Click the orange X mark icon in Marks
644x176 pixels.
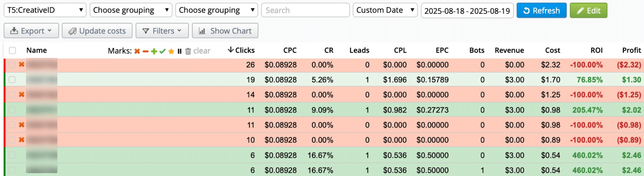137,51
